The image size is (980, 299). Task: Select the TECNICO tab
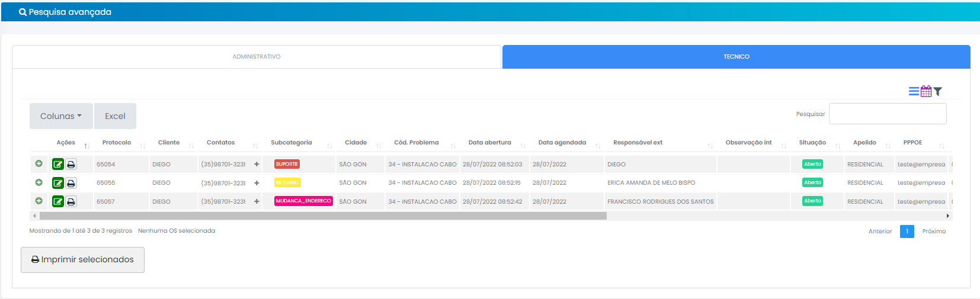point(736,57)
